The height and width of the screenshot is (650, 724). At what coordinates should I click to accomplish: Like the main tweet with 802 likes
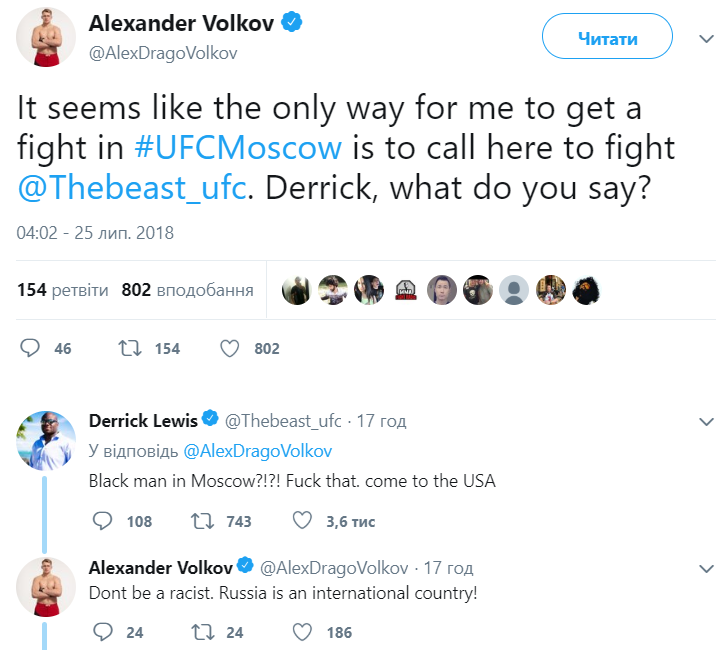pos(229,348)
